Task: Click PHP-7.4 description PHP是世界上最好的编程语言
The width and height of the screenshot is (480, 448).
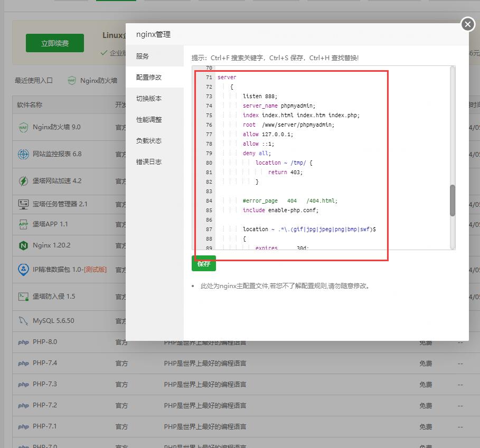Action: pyautogui.click(x=205, y=363)
